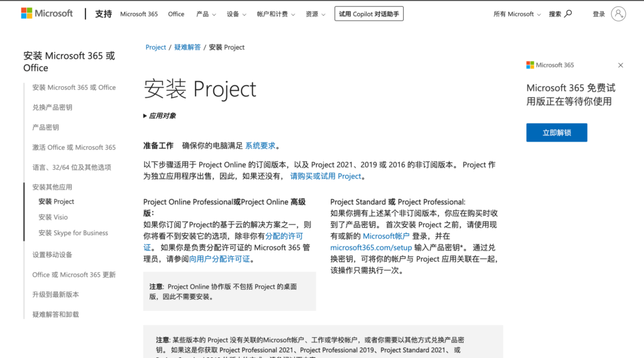Viewport: 644px width, 358px height.
Task: Go to Office in top navigation
Action: coord(176,14)
